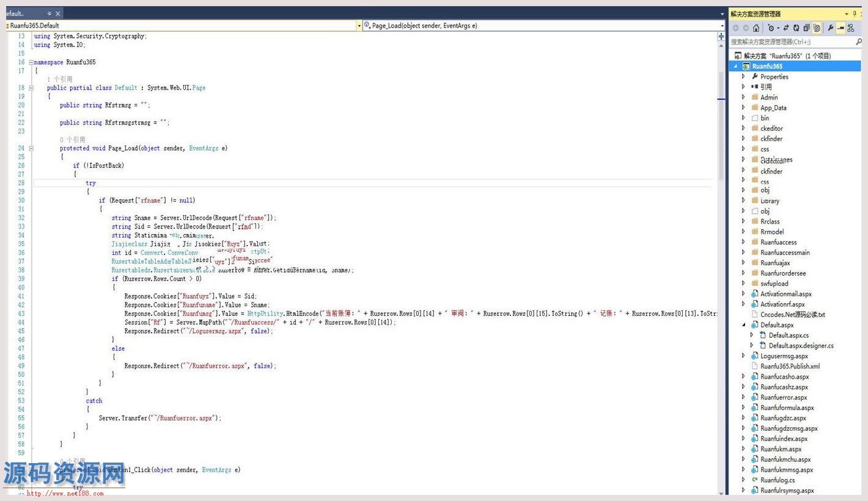868x501 pixels.
Task: Pin the Default.aspx.cs editor tab
Action: point(49,13)
